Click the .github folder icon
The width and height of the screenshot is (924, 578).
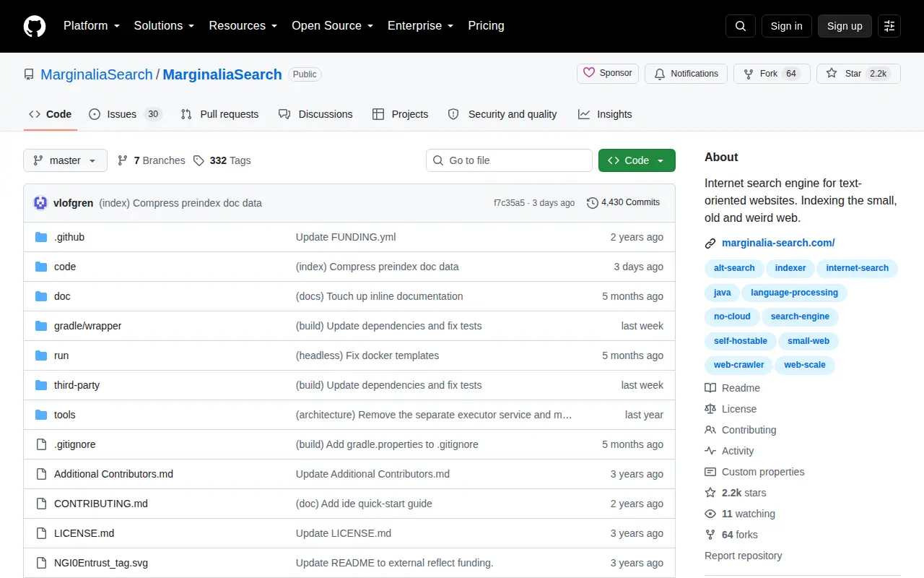click(x=41, y=237)
